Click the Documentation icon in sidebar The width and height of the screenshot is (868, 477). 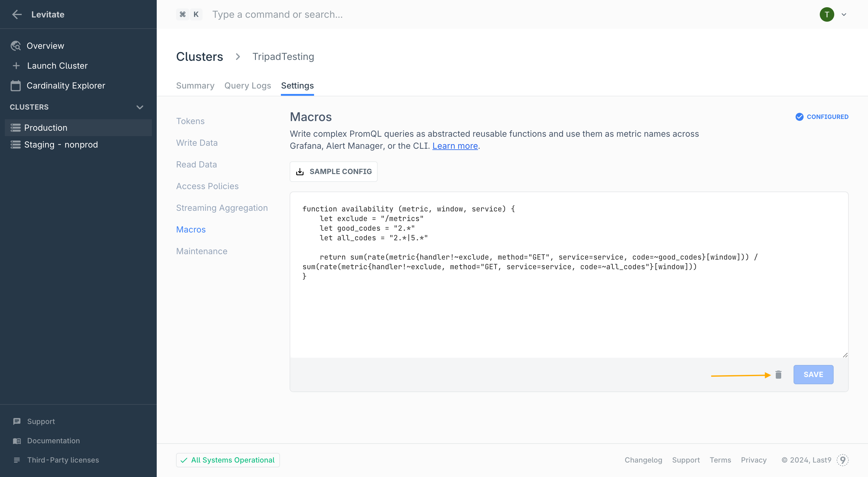(17, 441)
